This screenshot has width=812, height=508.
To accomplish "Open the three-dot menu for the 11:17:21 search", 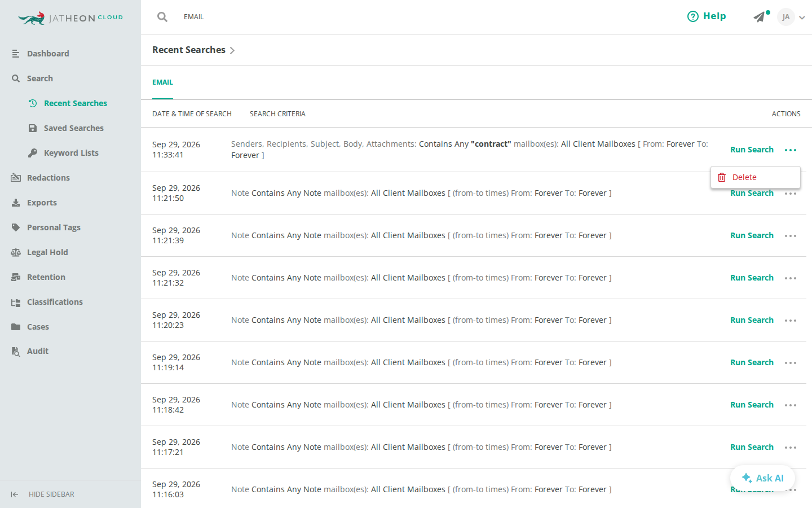I will (791, 448).
